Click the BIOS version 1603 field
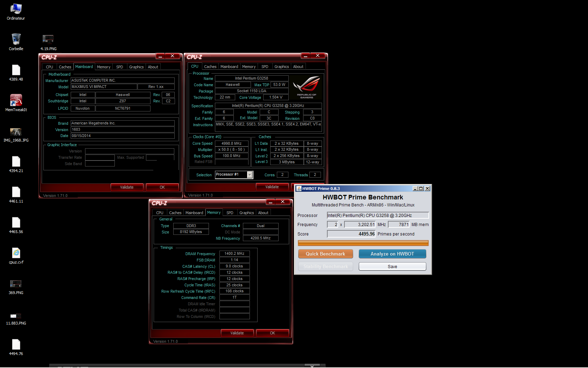This screenshot has height=368, width=588. coord(122,129)
